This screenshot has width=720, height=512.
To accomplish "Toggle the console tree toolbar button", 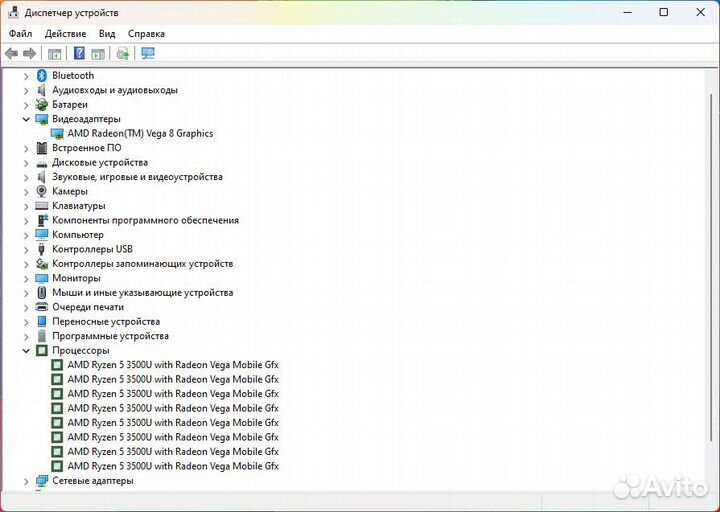I will [55, 53].
